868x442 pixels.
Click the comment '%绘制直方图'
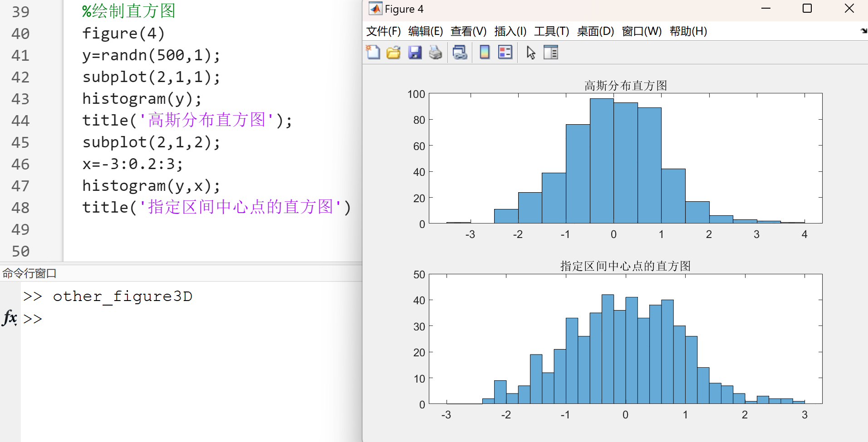pos(129,11)
